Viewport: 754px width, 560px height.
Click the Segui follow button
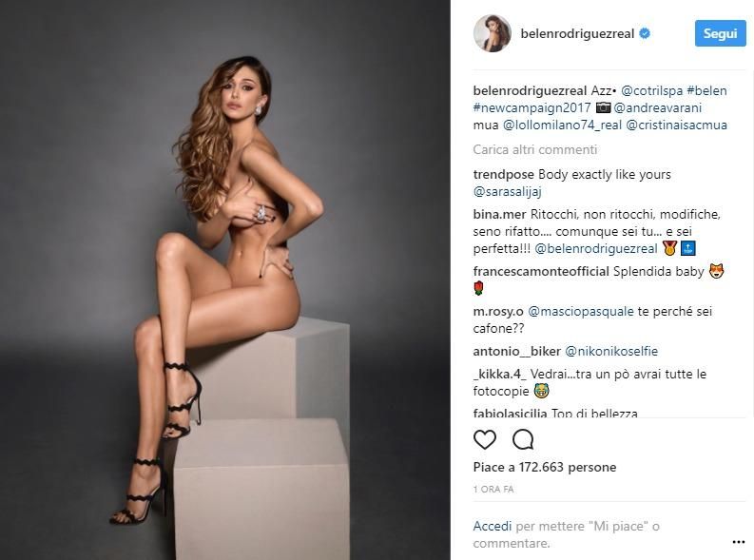pyautogui.click(x=720, y=33)
